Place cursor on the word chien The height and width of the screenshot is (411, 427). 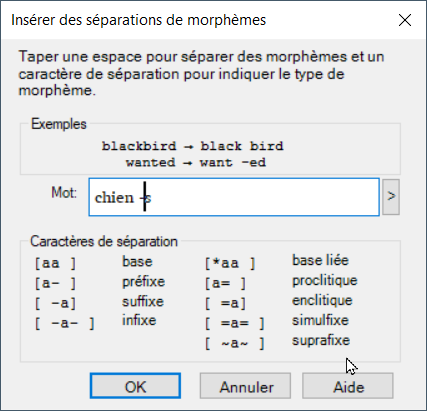[114, 197]
